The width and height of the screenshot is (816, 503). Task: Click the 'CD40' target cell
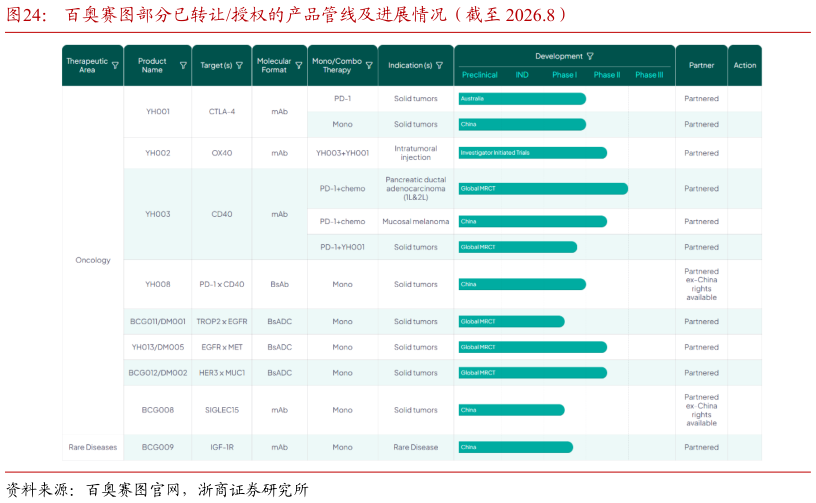point(222,214)
